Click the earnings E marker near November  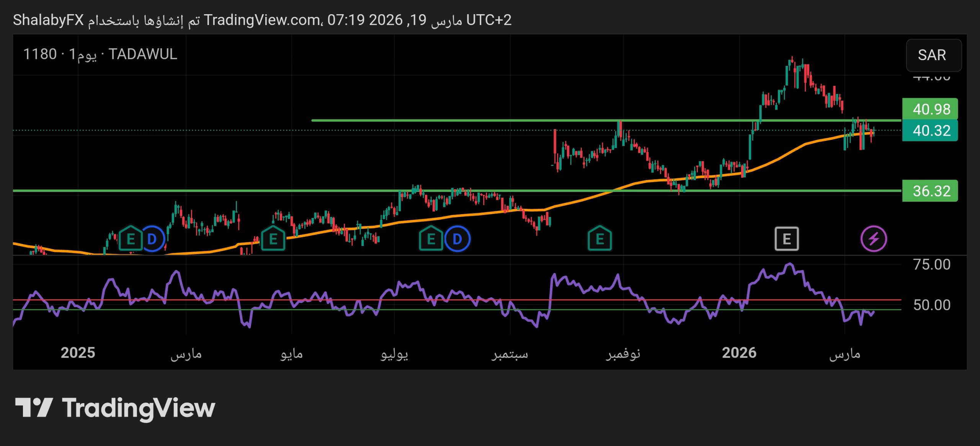click(x=599, y=239)
